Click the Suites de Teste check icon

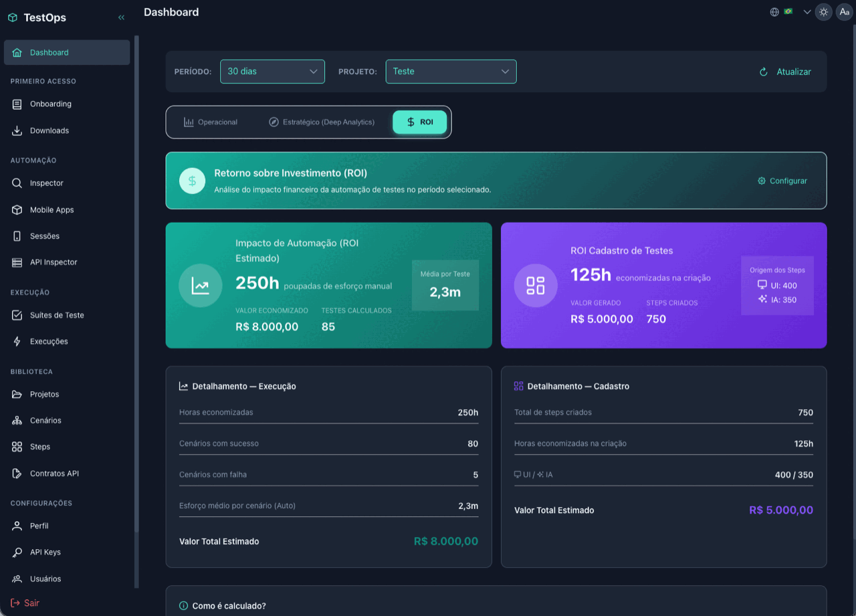pyautogui.click(x=17, y=315)
